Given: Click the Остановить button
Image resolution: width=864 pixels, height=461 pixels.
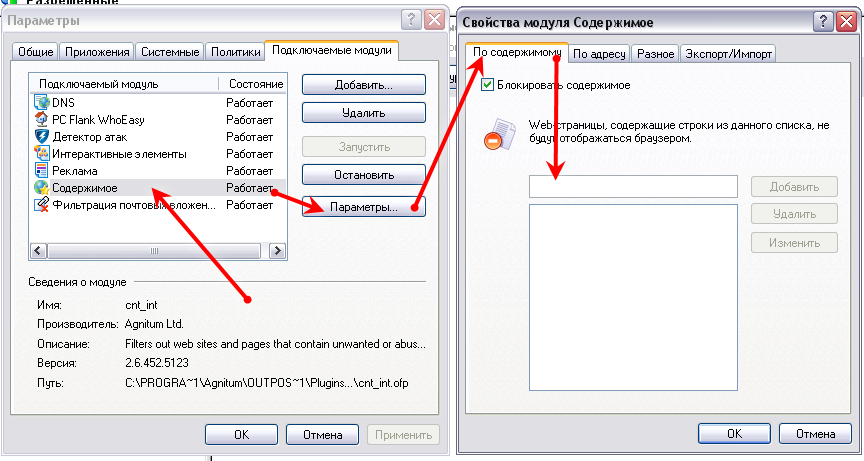Looking at the screenshot, I should (x=364, y=175).
